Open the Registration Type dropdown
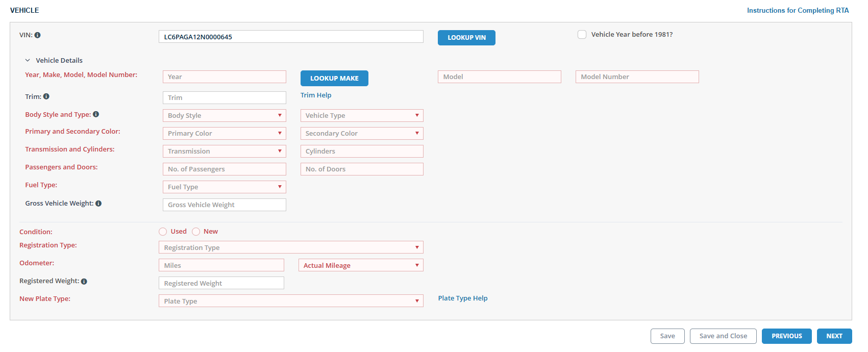Image resolution: width=868 pixels, height=352 pixels. [x=291, y=247]
